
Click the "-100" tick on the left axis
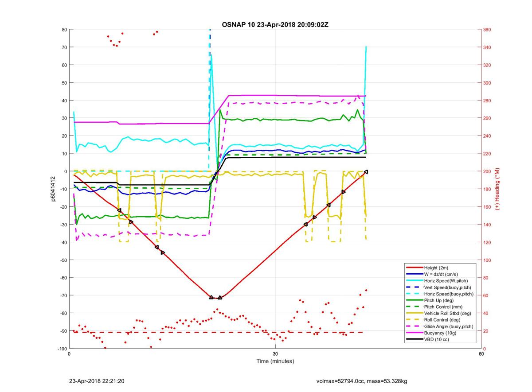click(61, 349)
